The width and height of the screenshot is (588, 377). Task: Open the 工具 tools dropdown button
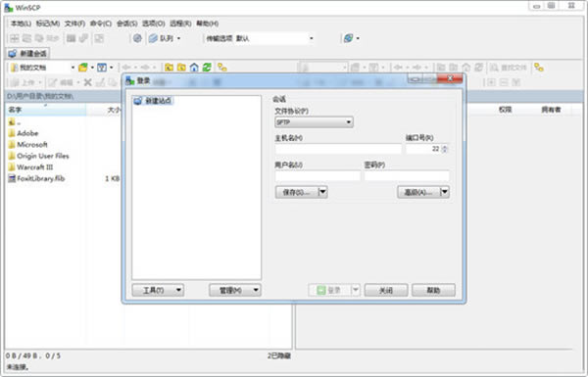158,290
